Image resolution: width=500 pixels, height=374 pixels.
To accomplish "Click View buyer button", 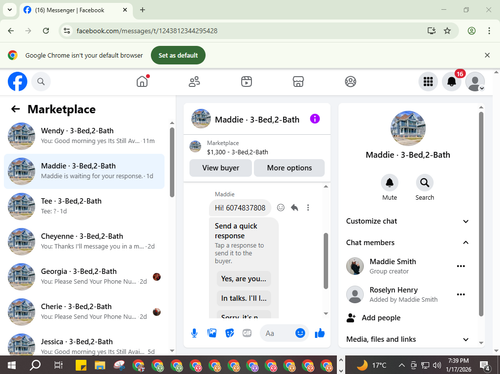I will pos(220,168).
